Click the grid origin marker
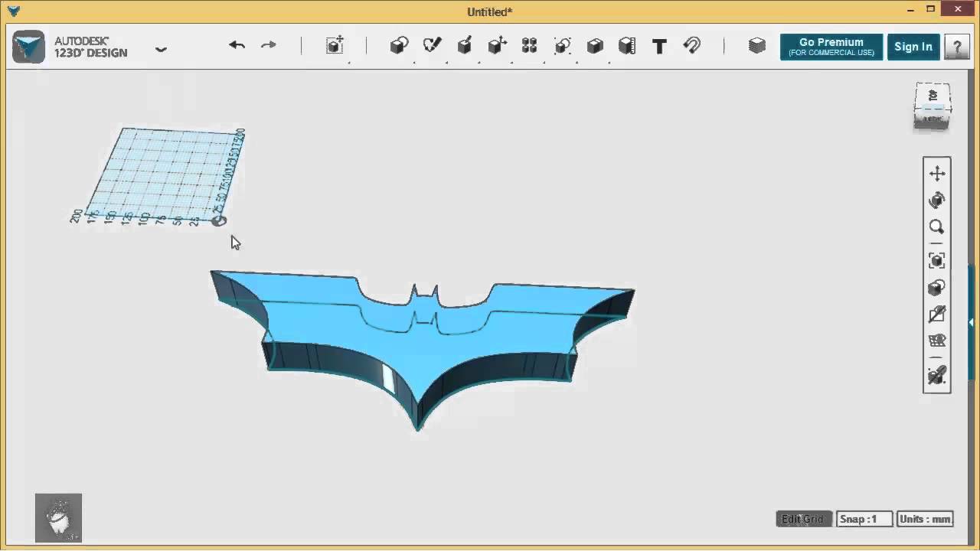The height and width of the screenshot is (551, 980). (218, 220)
